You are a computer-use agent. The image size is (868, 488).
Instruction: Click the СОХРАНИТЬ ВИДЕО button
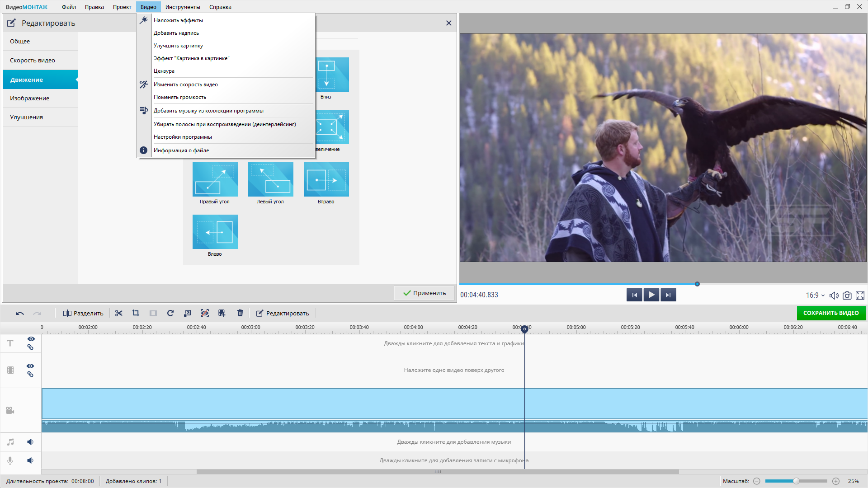tap(831, 313)
